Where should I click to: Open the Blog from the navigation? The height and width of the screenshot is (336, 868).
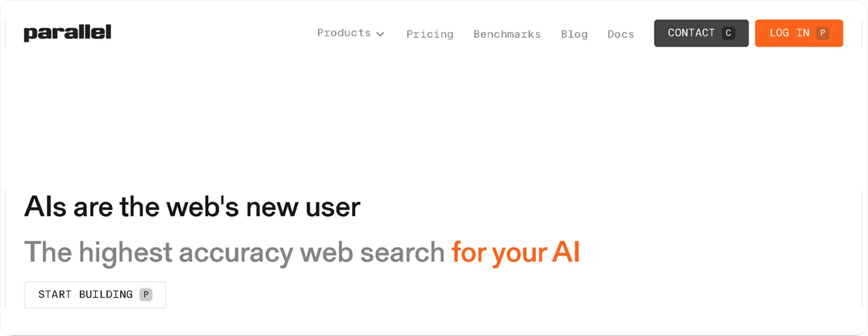[574, 34]
